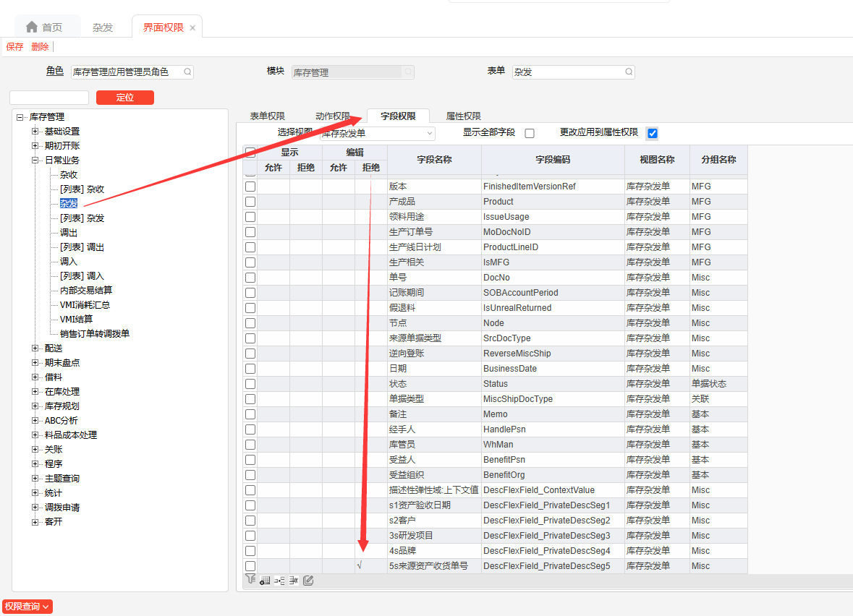Switch to the 属性权限 tab

pos(464,116)
